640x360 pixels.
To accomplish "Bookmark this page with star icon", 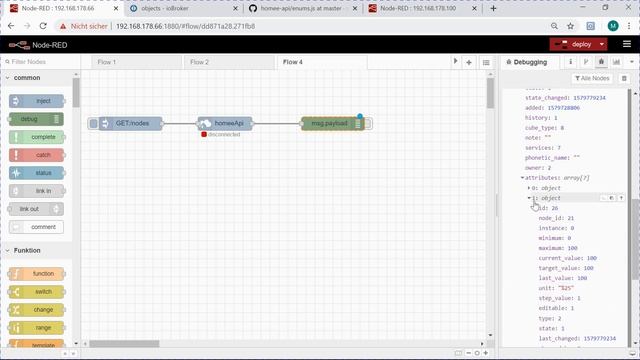I will pos(570,26).
